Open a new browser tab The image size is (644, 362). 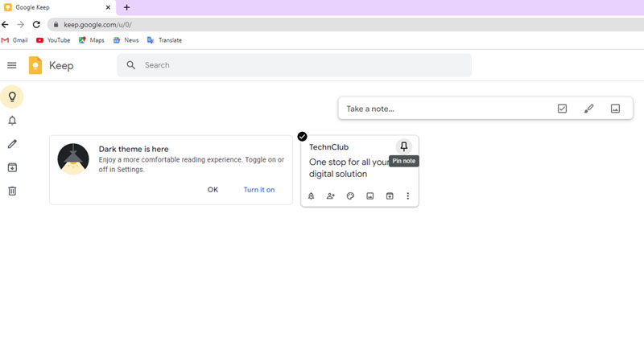click(x=127, y=7)
